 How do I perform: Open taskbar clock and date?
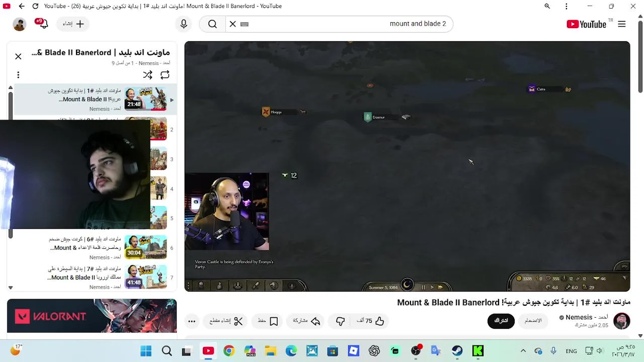(623, 351)
